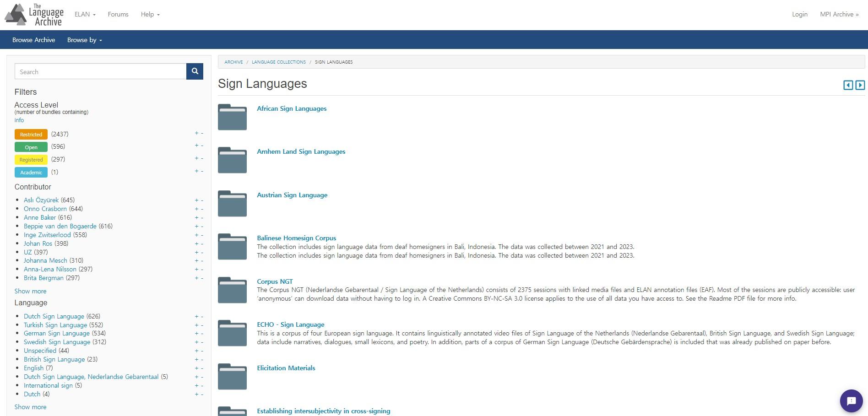Go to previous collection arrow
Image resolution: width=868 pixels, height=416 pixels.
[848, 85]
